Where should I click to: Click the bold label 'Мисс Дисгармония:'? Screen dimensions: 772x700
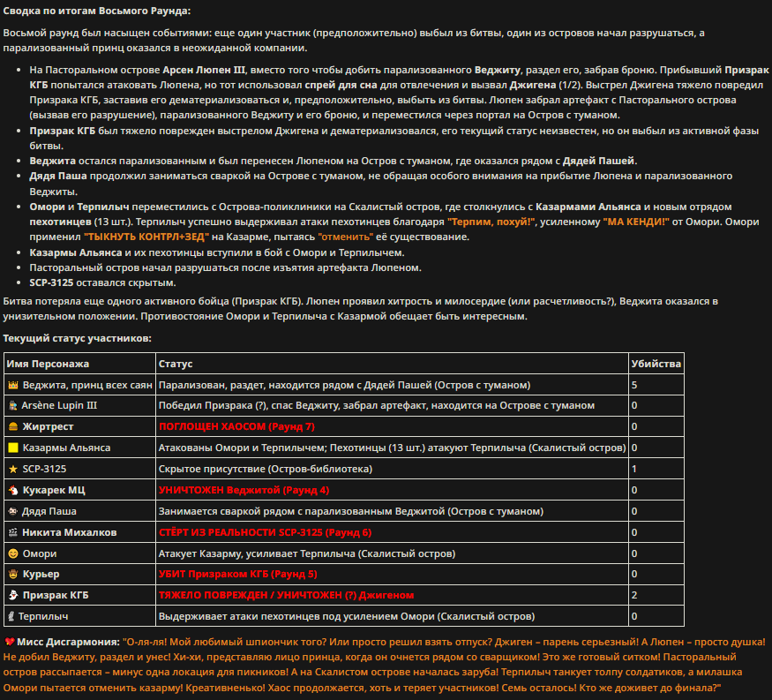coord(69,642)
